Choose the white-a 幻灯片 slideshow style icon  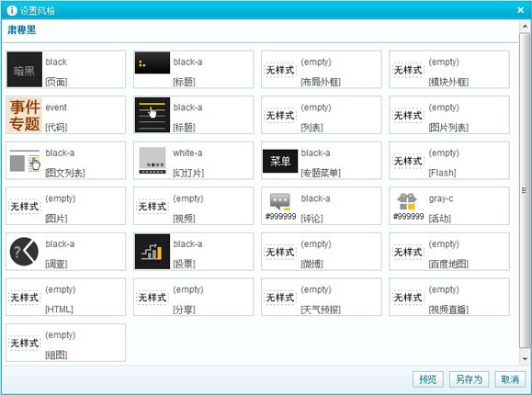153,161
